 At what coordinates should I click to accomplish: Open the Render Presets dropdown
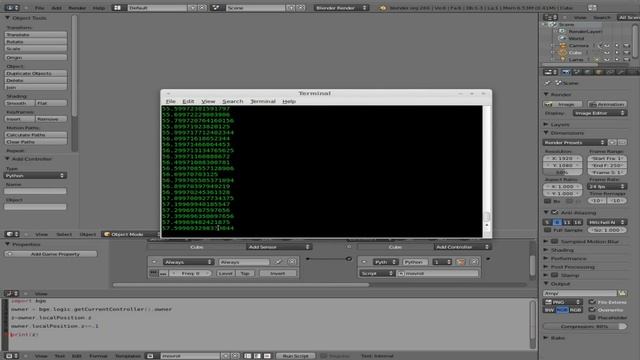(575, 142)
